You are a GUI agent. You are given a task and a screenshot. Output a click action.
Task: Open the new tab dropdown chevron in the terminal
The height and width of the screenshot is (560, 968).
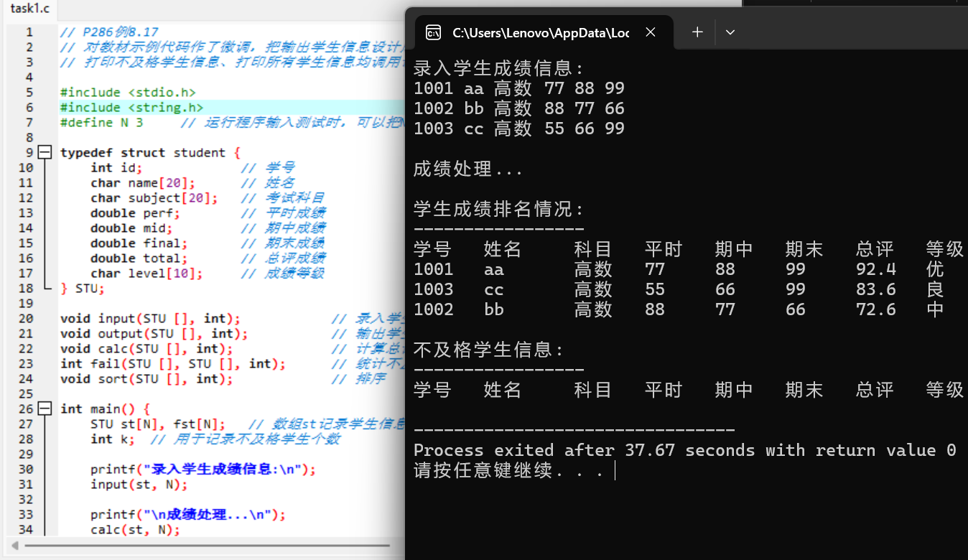730,32
